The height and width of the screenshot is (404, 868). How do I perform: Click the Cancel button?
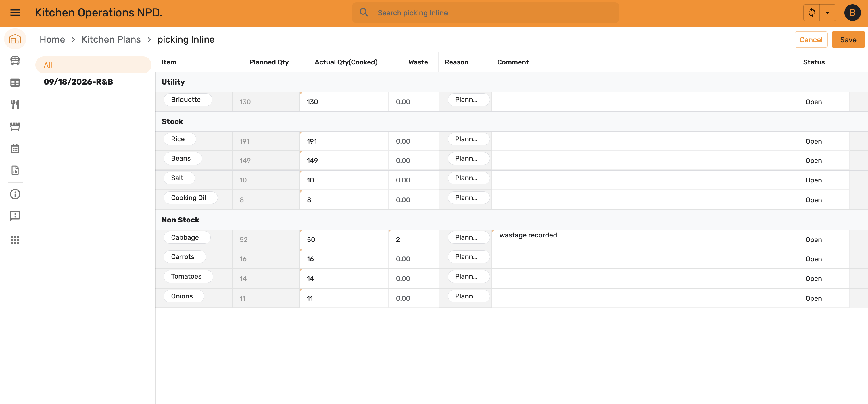[811, 40]
